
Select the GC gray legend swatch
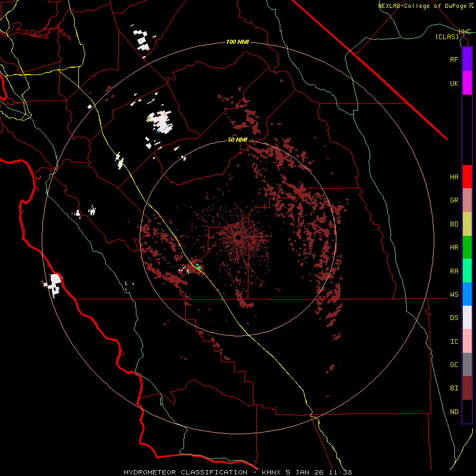point(467,364)
